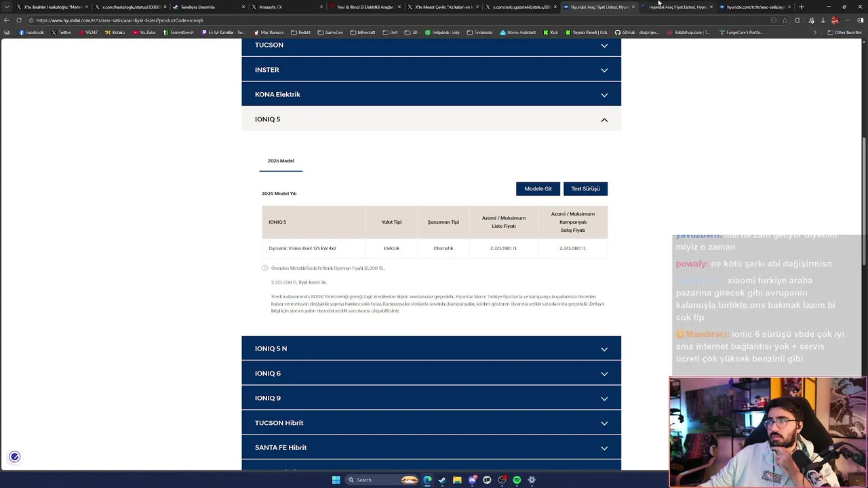Expand the TUCSON price section
The height and width of the screenshot is (488, 868).
[431, 45]
